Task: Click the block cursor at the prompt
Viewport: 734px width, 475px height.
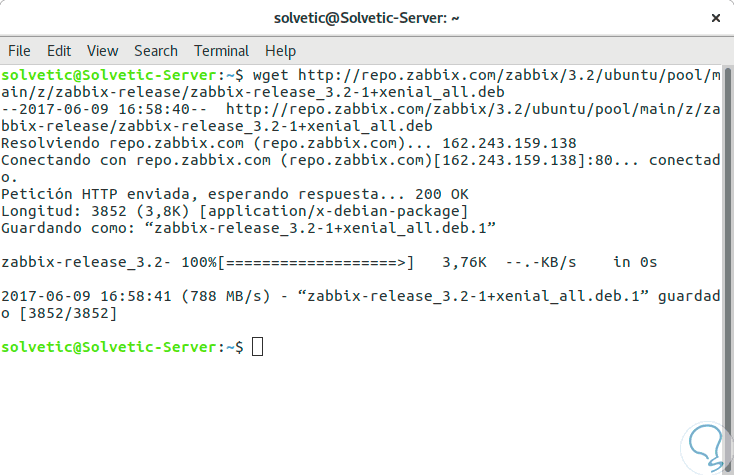Action: (258, 347)
